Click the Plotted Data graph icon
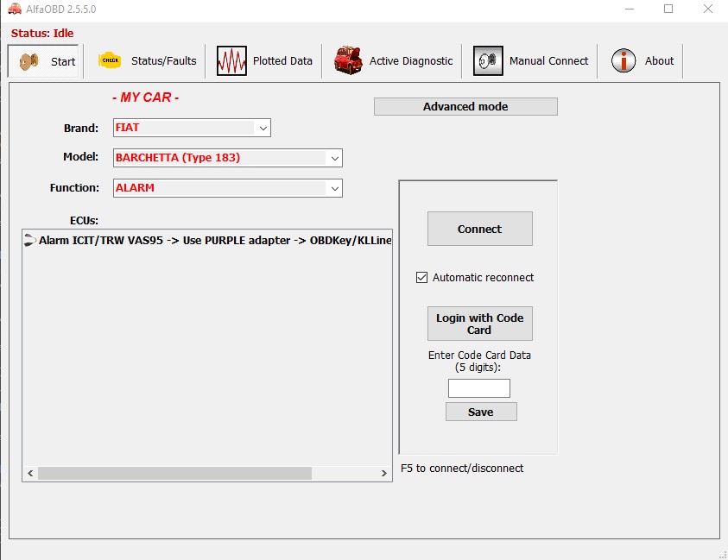 (x=231, y=61)
